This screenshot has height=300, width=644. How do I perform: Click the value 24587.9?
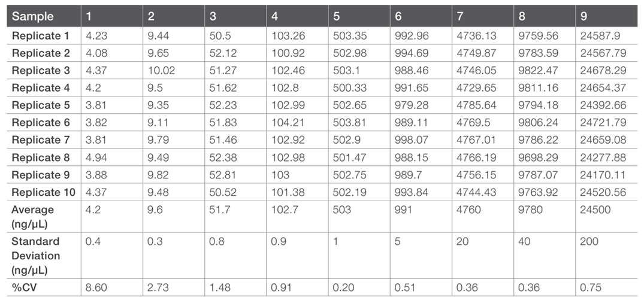pyautogui.click(x=597, y=36)
